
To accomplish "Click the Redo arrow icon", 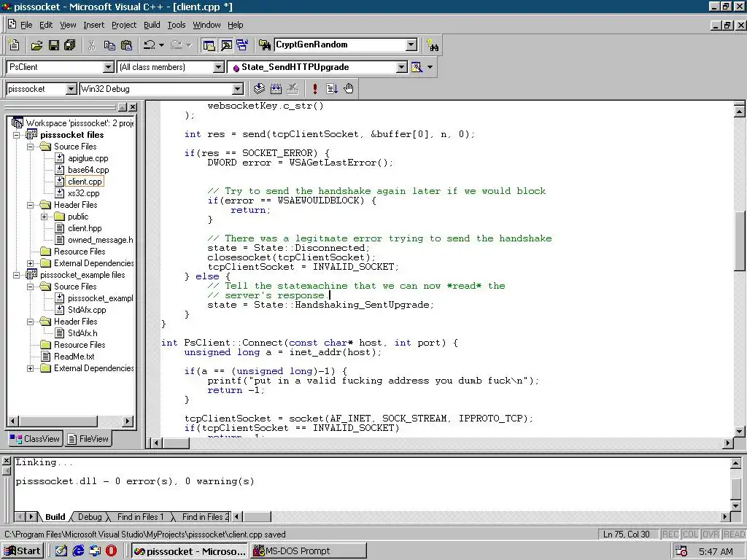I will (177, 45).
